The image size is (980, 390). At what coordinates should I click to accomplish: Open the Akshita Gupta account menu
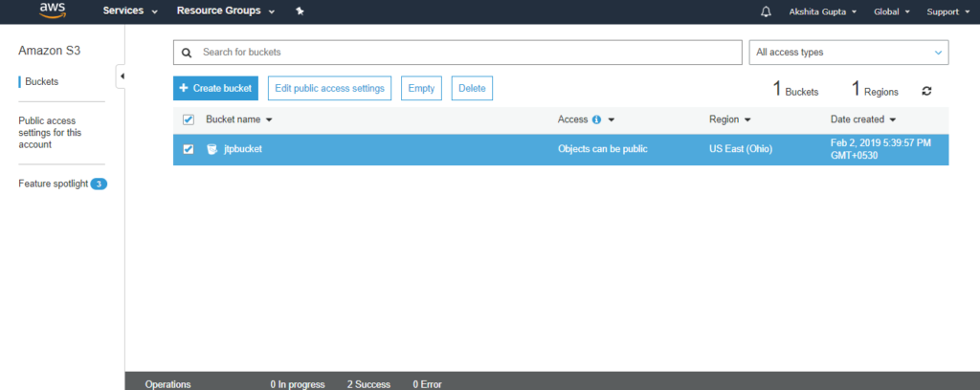[822, 11]
